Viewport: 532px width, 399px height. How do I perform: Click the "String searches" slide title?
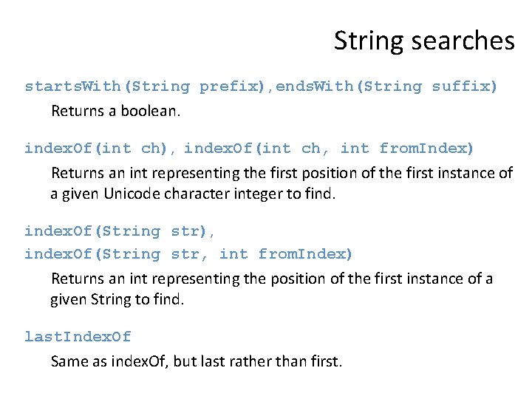click(423, 40)
